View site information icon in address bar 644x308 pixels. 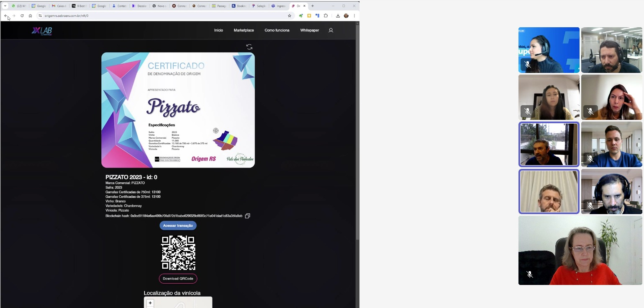(40, 16)
